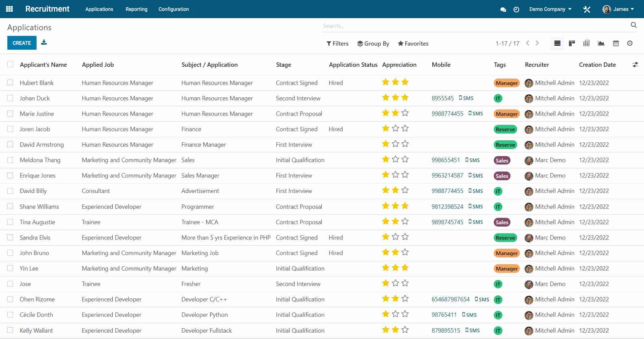Check the Hubert Blank row checkbox

[x=10, y=82]
